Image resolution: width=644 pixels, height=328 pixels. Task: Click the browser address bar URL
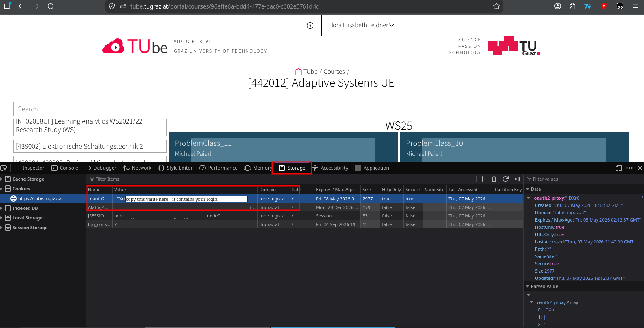click(224, 6)
